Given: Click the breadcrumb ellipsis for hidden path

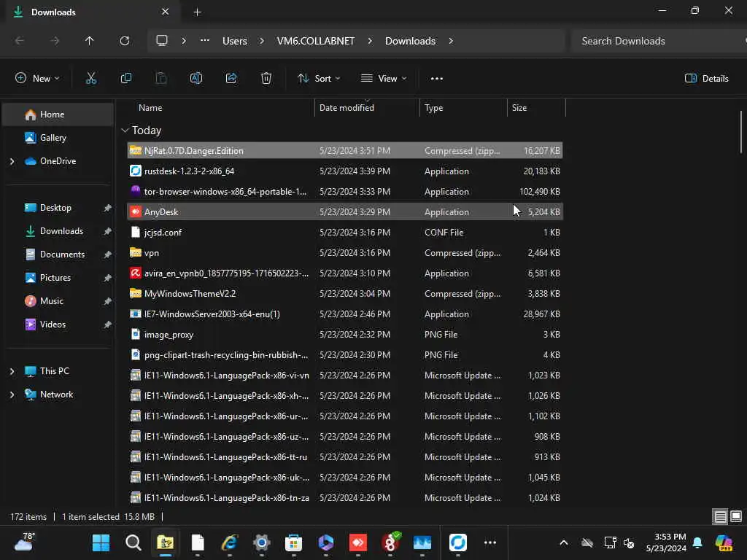Looking at the screenshot, I should pos(205,41).
